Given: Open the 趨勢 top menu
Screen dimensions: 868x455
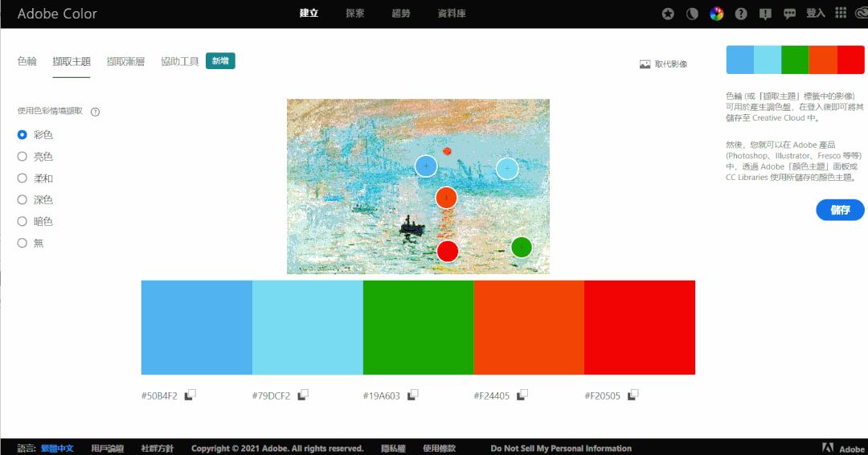Looking at the screenshot, I should pyautogui.click(x=401, y=14).
